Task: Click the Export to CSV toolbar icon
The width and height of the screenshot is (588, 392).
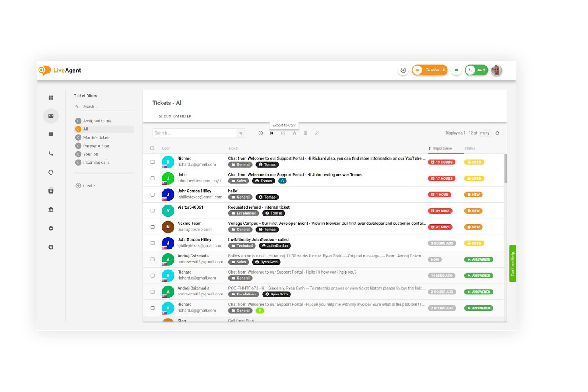Action: coord(272,133)
